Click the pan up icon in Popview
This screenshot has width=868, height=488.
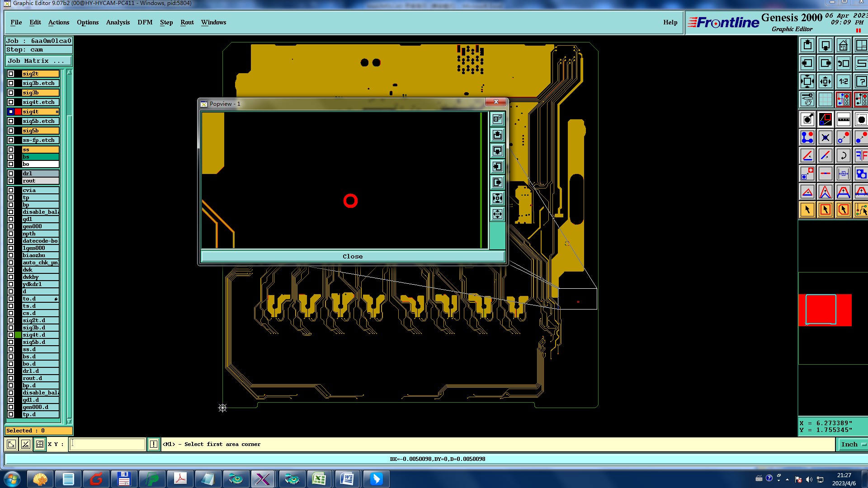point(497,135)
